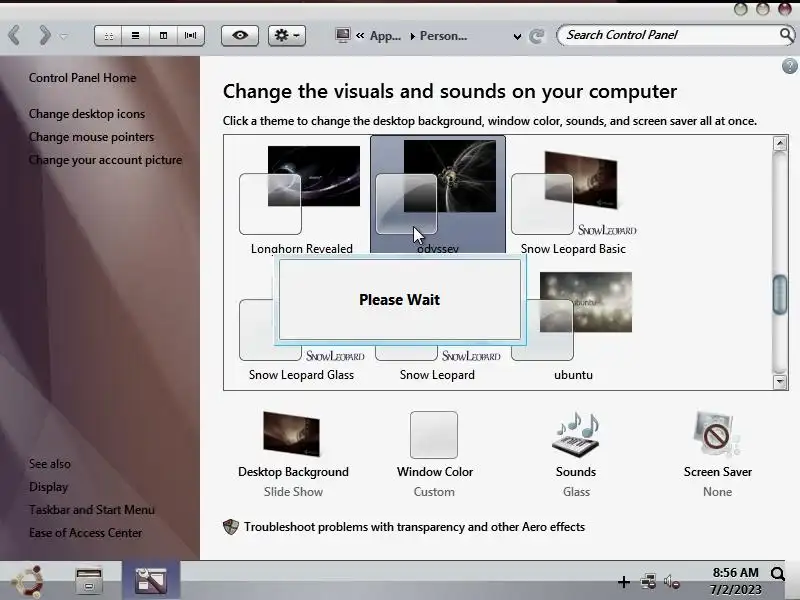Open Taskbar and Start Menu link

92,510
